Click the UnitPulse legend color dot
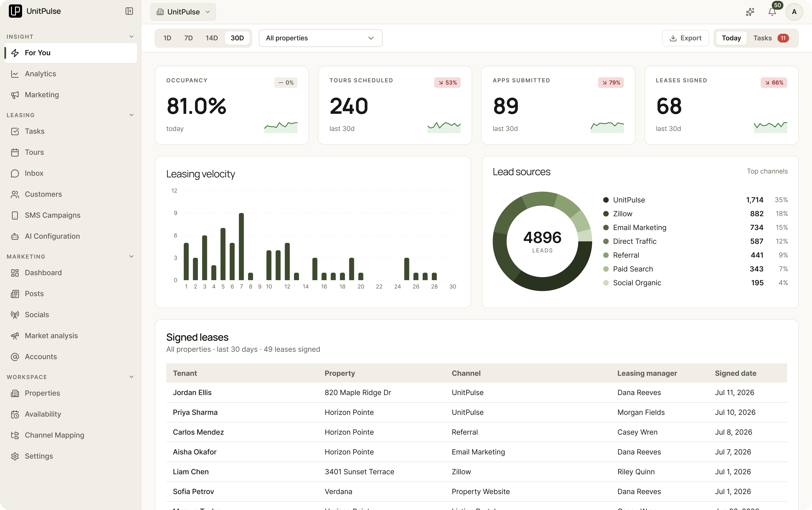This screenshot has width=812, height=510. click(x=606, y=200)
